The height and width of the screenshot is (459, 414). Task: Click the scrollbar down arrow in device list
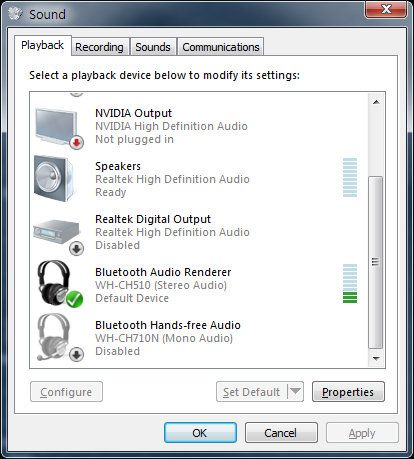pos(376,358)
